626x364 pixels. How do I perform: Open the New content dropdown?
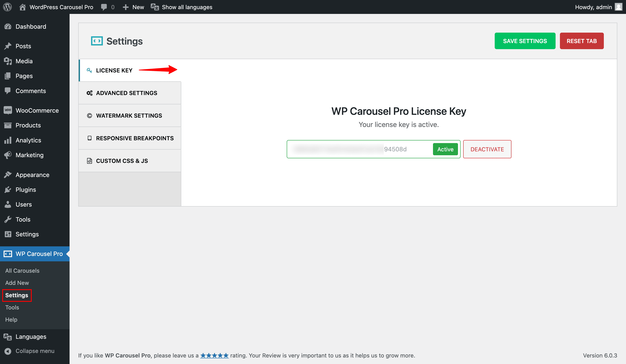click(x=133, y=7)
